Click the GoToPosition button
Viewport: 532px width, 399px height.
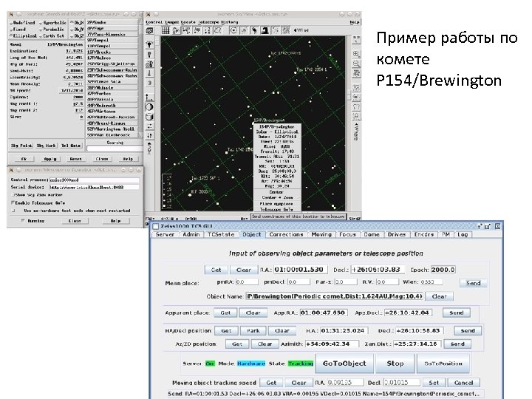443,364
